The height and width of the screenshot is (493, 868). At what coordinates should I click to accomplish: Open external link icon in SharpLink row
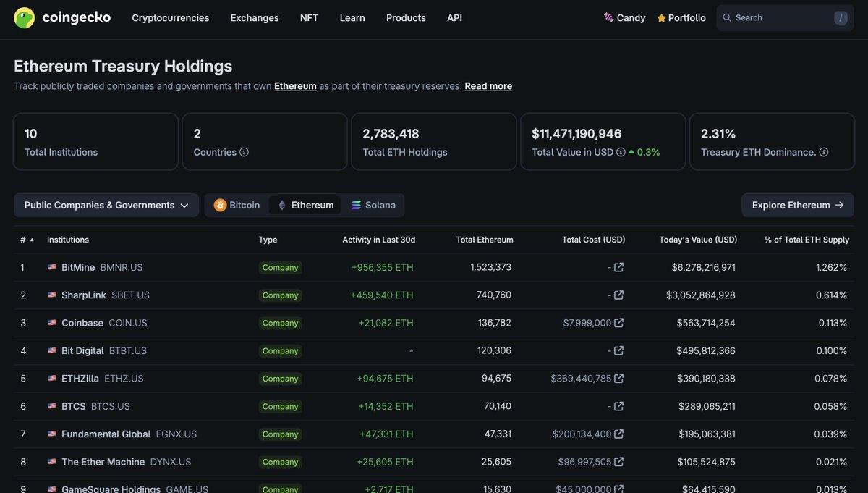(618, 295)
